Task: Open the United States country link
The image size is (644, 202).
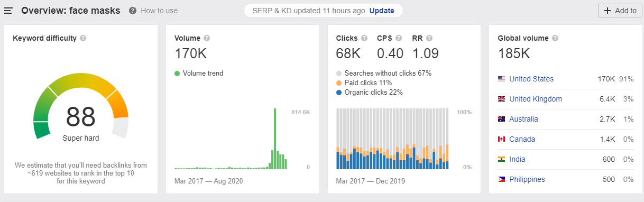Action: tap(531, 79)
